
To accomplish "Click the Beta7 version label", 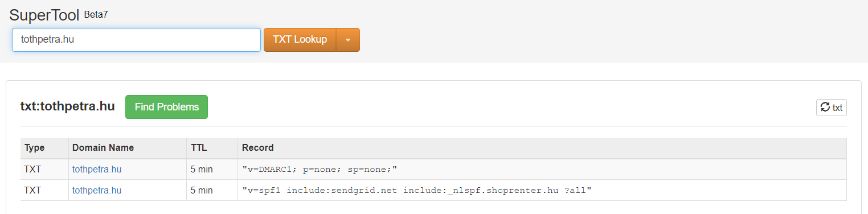I will (x=96, y=14).
